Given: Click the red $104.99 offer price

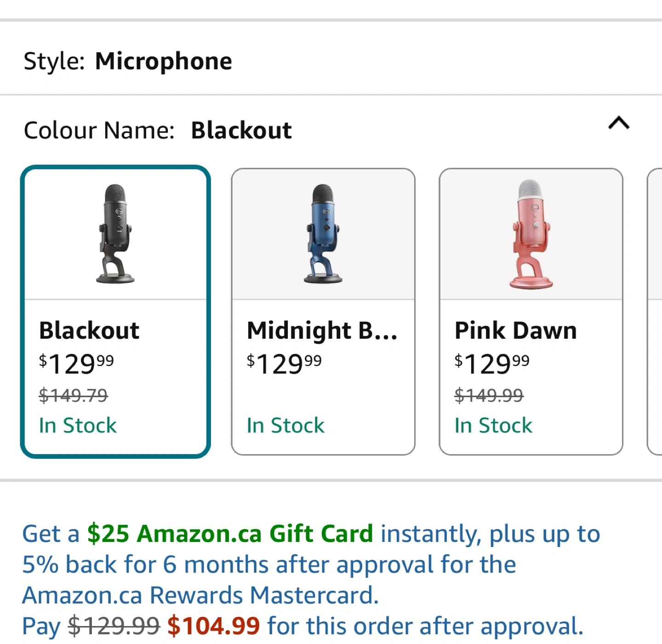Looking at the screenshot, I should [214, 626].
